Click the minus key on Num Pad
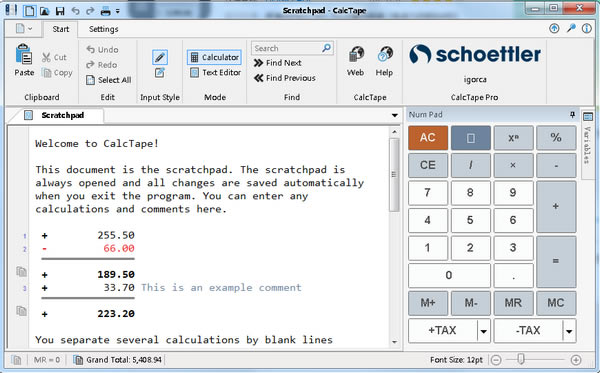 (556, 165)
